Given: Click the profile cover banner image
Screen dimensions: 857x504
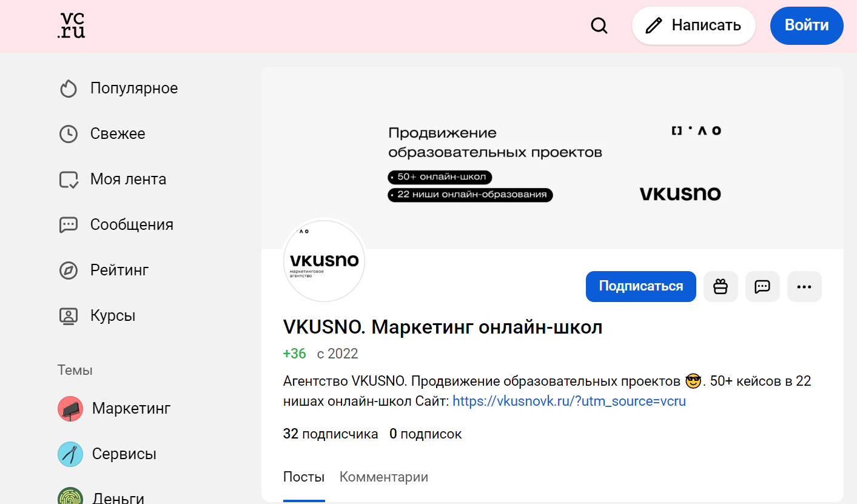Looking at the screenshot, I should [553, 158].
